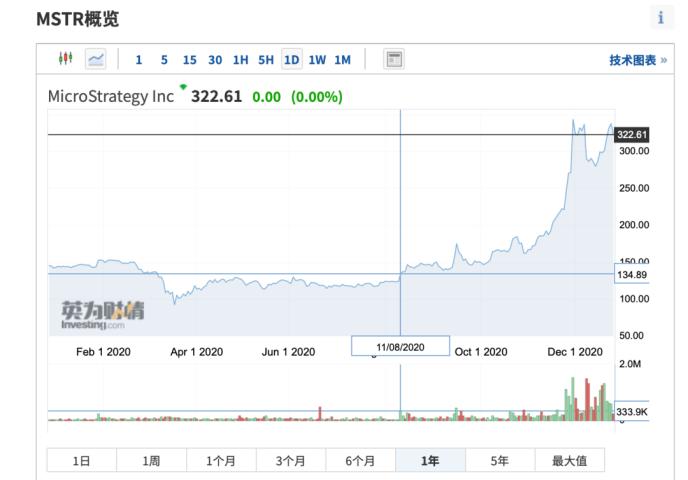Switch to candlestick chart view icon
This screenshot has width=688, height=480.
coord(65,58)
